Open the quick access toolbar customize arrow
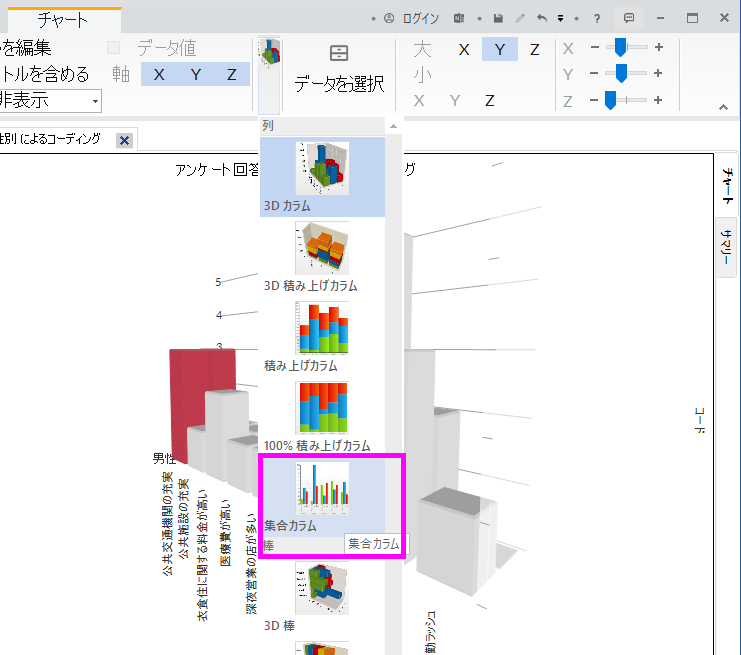The image size is (741, 655). tap(561, 19)
